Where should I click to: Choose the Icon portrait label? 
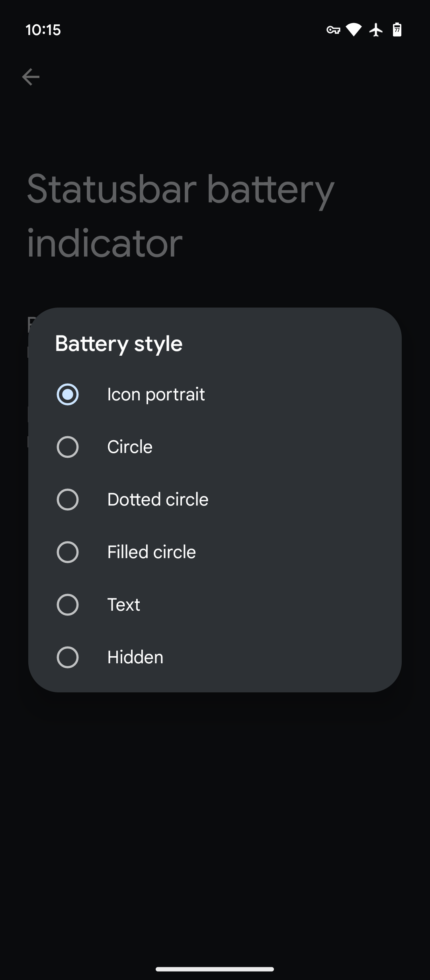[156, 394]
